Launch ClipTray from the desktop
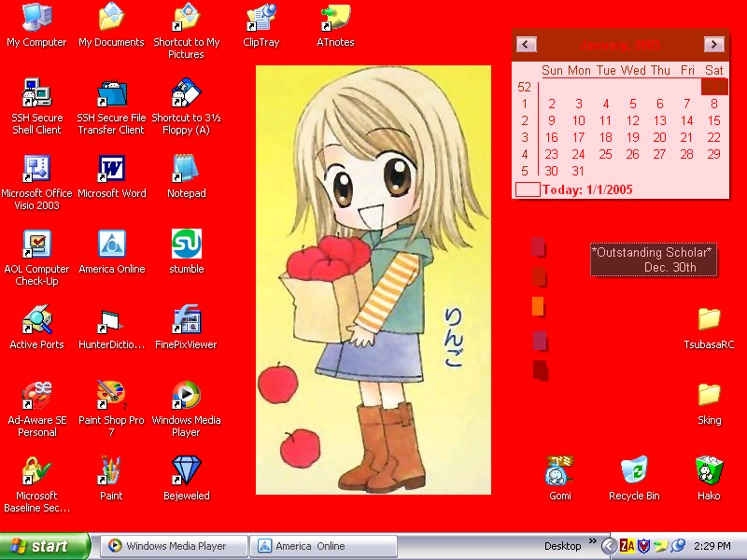Viewport: 747px width, 560px height. click(x=261, y=18)
